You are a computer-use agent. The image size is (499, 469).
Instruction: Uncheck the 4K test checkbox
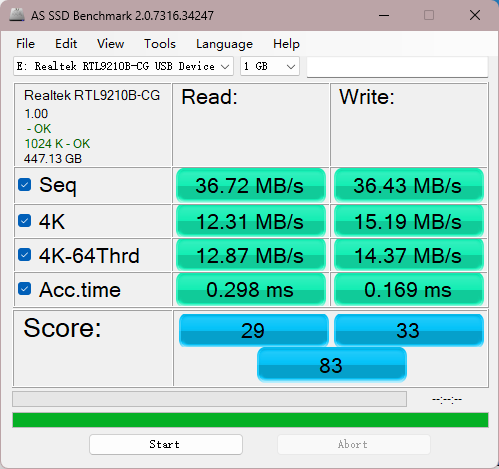point(25,221)
